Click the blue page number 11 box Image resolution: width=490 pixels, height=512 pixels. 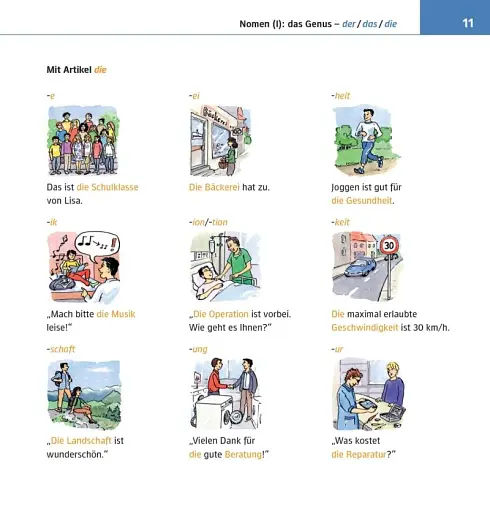pyautogui.click(x=455, y=17)
